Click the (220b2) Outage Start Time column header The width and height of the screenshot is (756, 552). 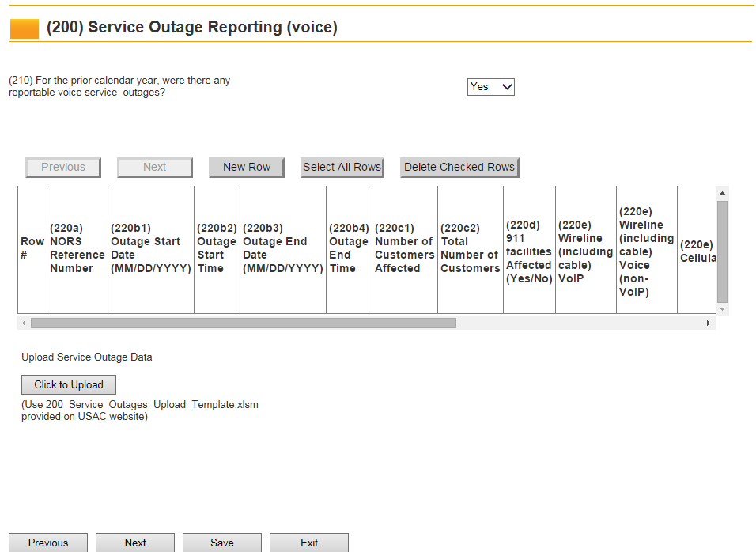(x=217, y=248)
